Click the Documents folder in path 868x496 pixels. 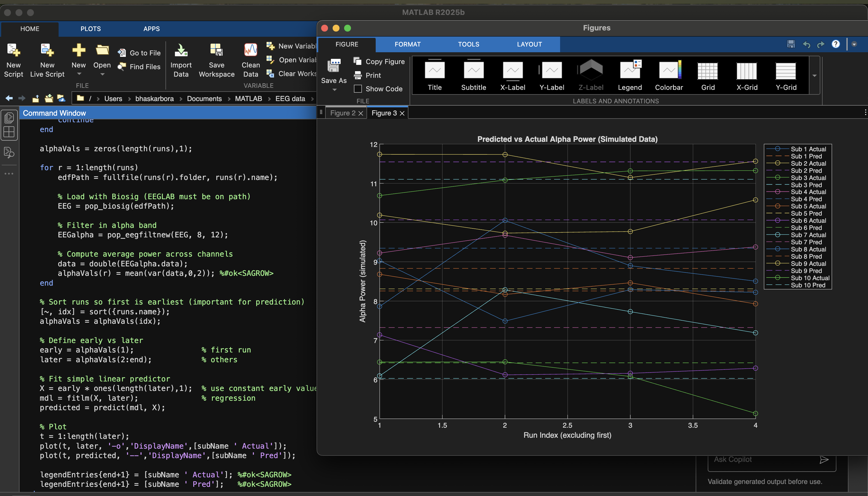pos(204,99)
